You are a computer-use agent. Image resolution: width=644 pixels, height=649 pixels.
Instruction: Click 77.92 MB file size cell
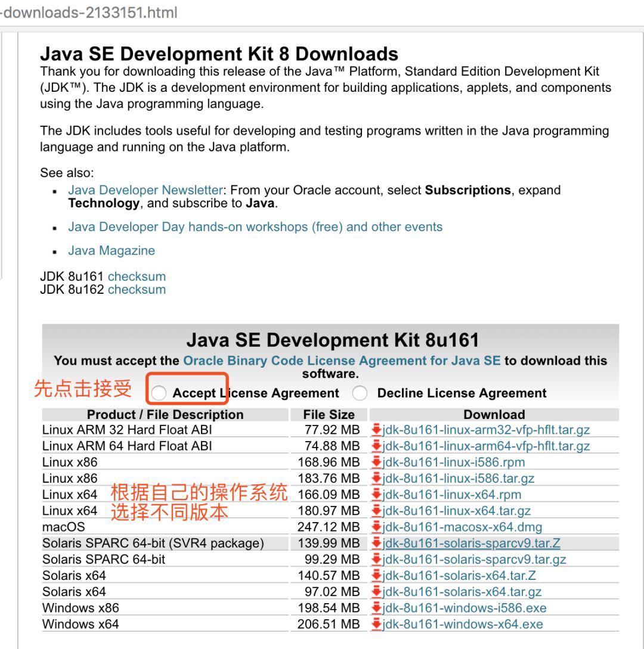332,430
